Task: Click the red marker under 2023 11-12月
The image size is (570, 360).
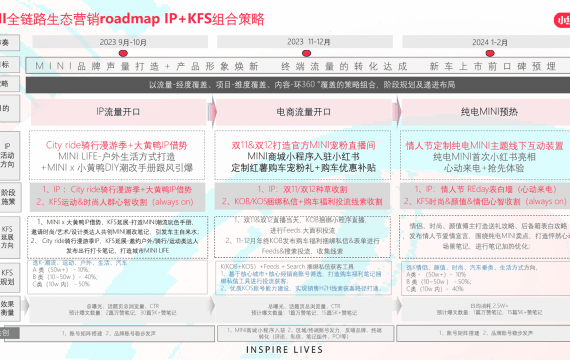Action: pos(306,53)
